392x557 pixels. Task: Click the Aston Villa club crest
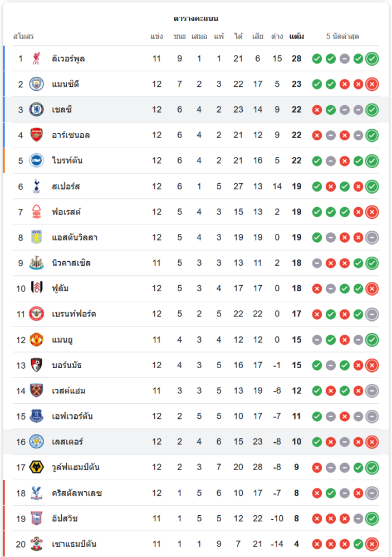(x=36, y=238)
